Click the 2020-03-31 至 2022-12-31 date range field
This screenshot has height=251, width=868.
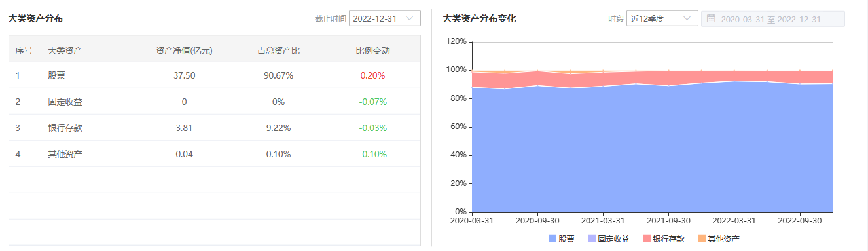point(773,19)
